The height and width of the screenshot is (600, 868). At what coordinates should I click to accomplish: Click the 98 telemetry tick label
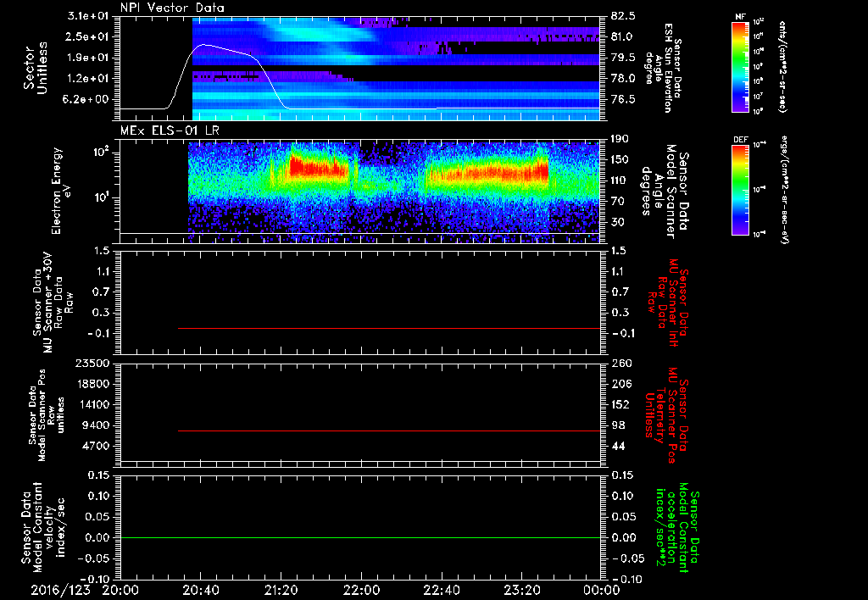coord(618,425)
